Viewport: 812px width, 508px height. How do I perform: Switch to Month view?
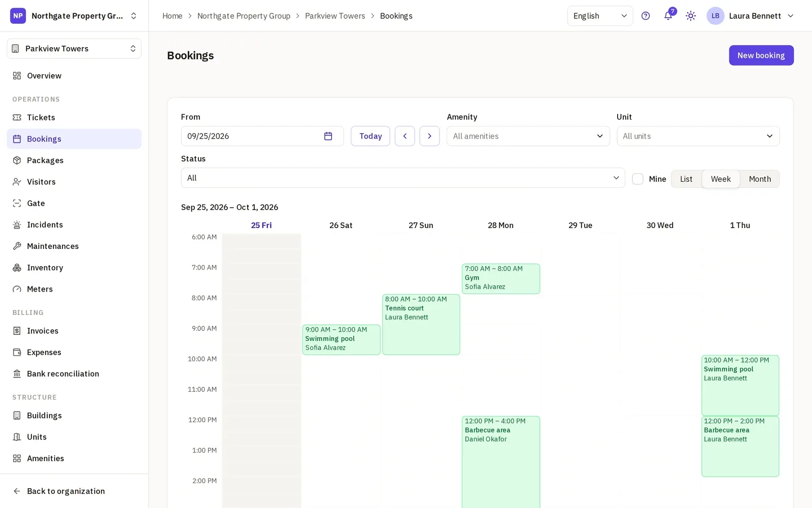[760, 179]
